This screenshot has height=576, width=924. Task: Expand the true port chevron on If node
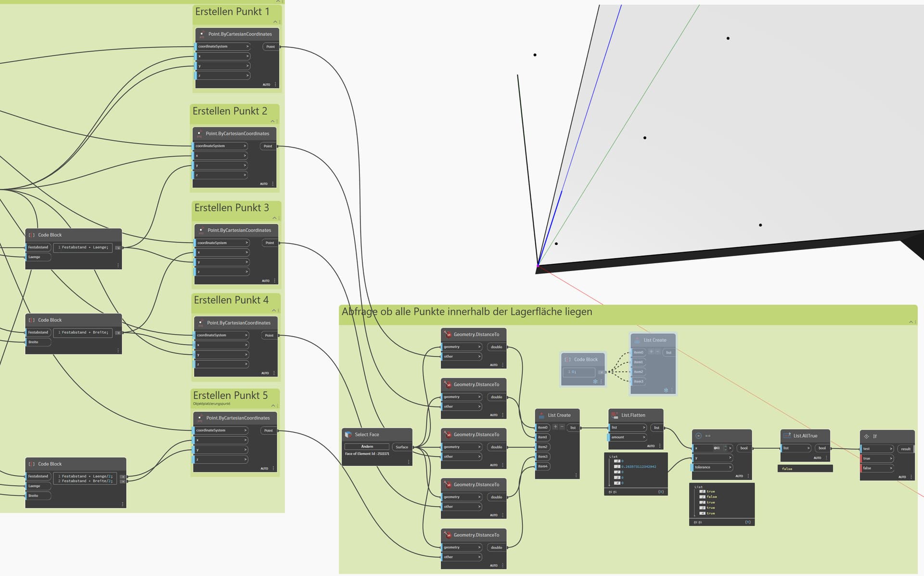tap(891, 458)
